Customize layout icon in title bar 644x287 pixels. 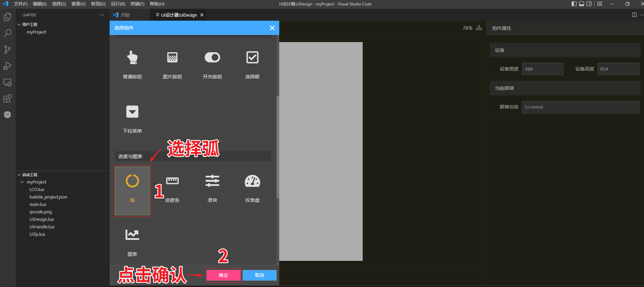(x=600, y=4)
